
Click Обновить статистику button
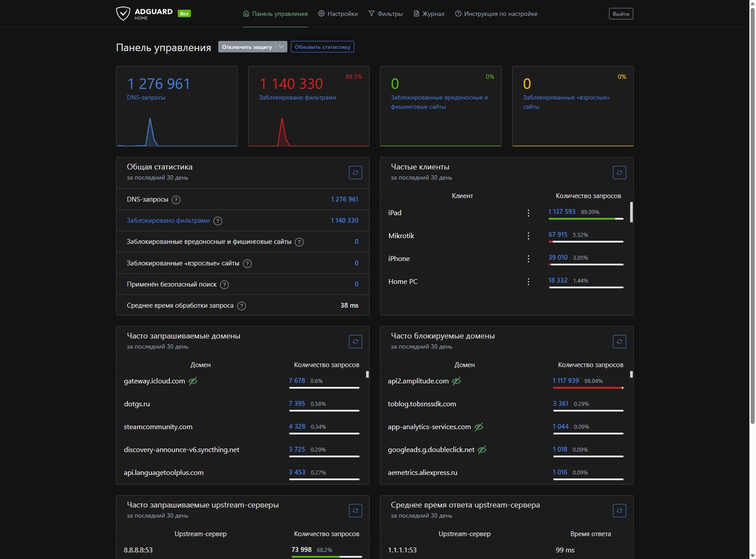[323, 47]
